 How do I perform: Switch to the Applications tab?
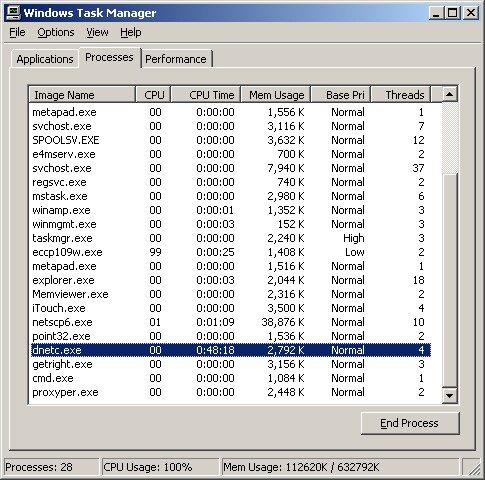pyautogui.click(x=45, y=59)
